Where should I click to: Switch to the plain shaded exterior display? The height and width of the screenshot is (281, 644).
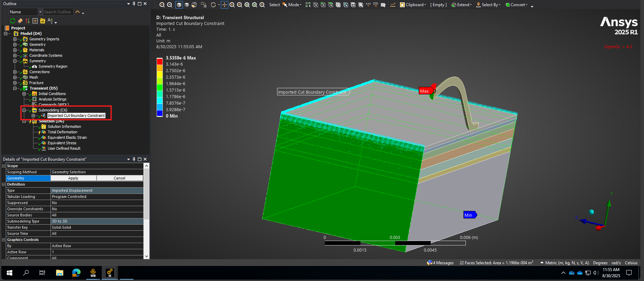(187, 5)
